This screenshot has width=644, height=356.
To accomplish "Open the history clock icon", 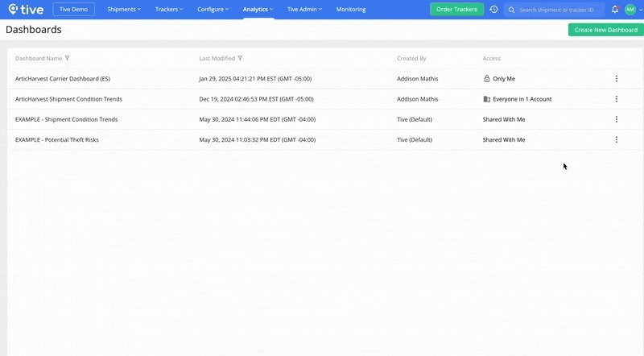I will click(493, 10).
